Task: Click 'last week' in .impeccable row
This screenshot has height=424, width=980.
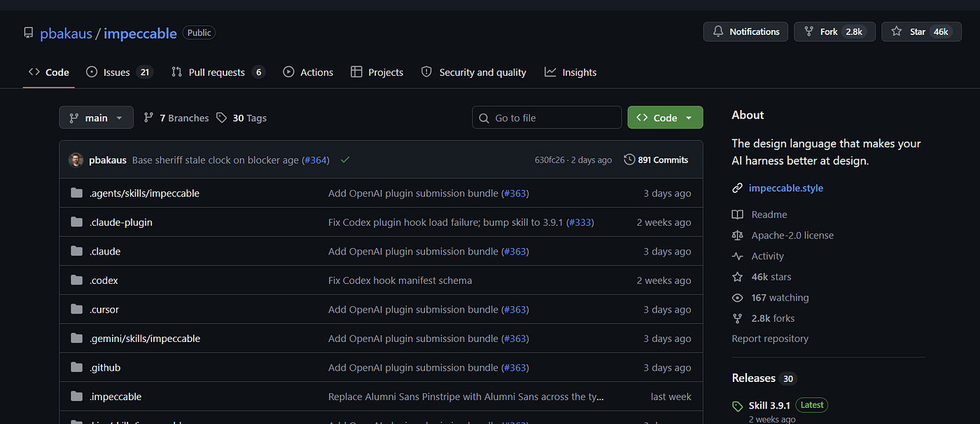Action: [671, 397]
